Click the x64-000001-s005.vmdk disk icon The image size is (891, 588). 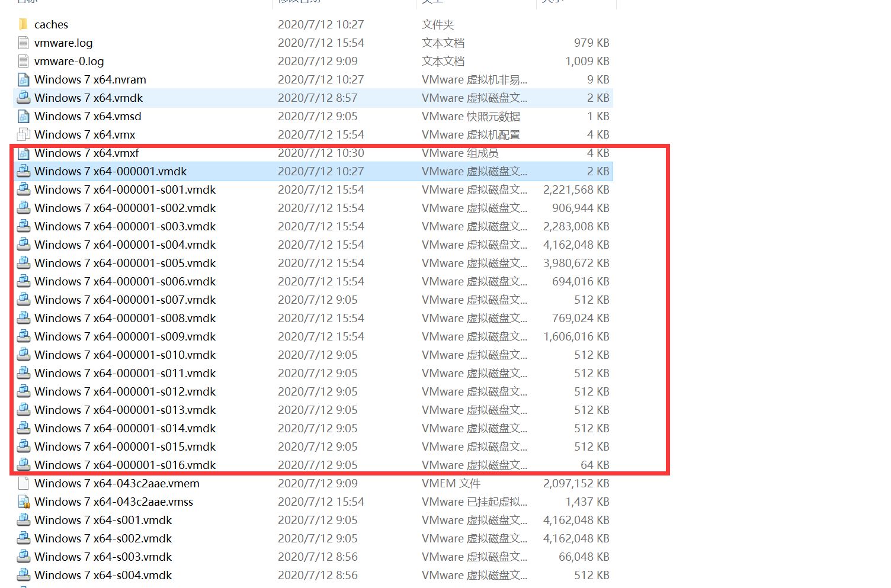pos(23,263)
